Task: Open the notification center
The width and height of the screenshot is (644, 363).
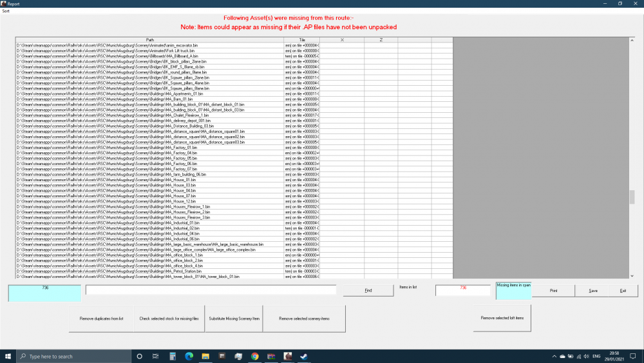Action: 633,357
